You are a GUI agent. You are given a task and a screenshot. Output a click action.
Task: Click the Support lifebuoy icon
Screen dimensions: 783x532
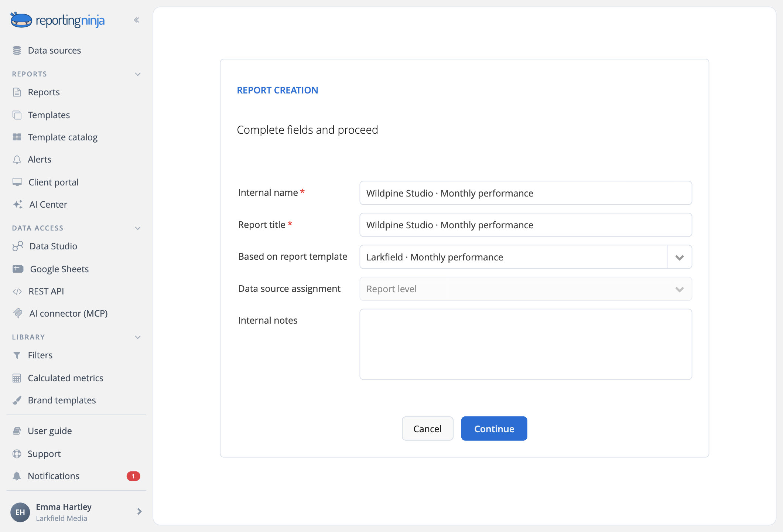tap(17, 454)
